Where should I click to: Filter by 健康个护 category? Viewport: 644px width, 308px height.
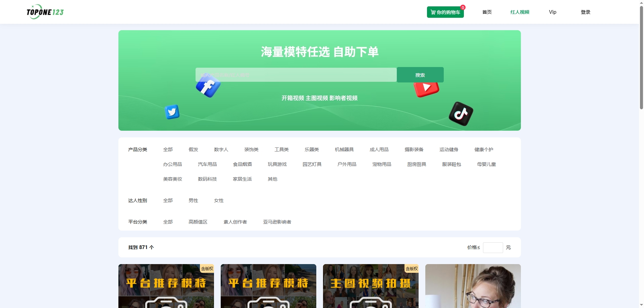click(484, 149)
